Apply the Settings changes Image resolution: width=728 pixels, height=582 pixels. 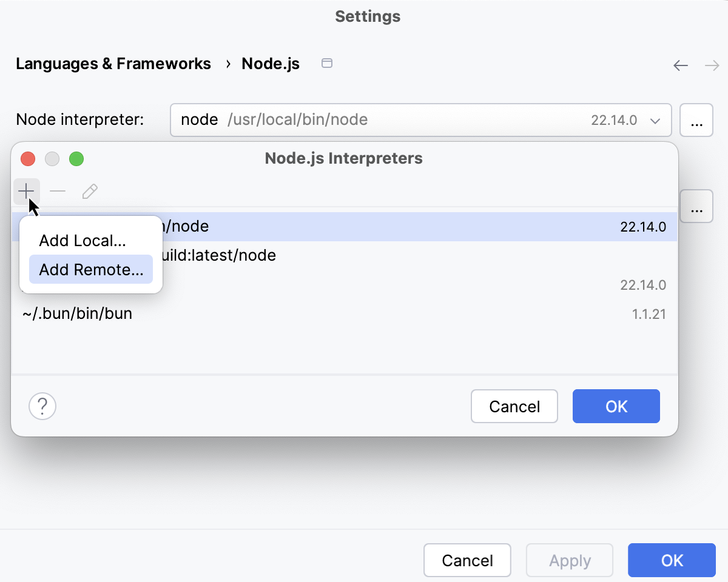[x=569, y=560]
